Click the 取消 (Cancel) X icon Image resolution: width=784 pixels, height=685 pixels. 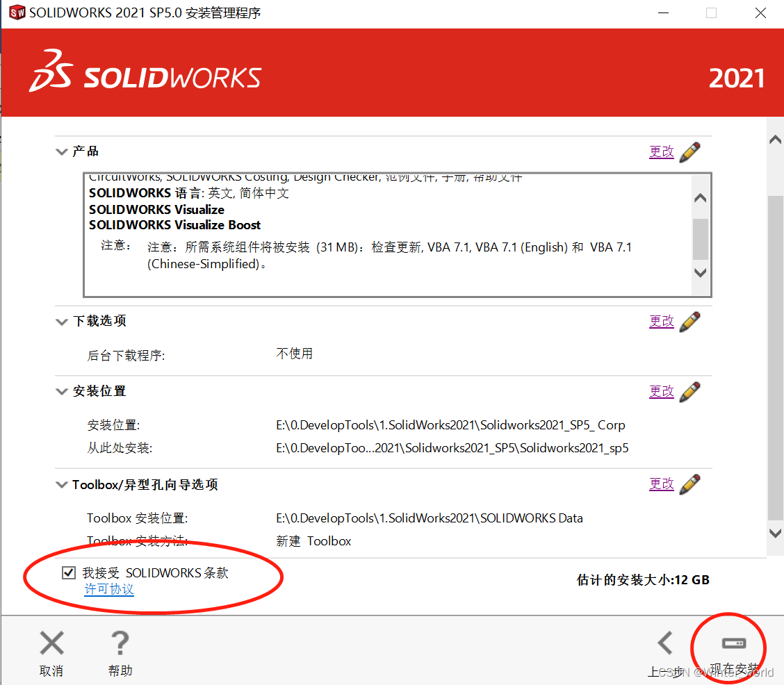pos(51,643)
